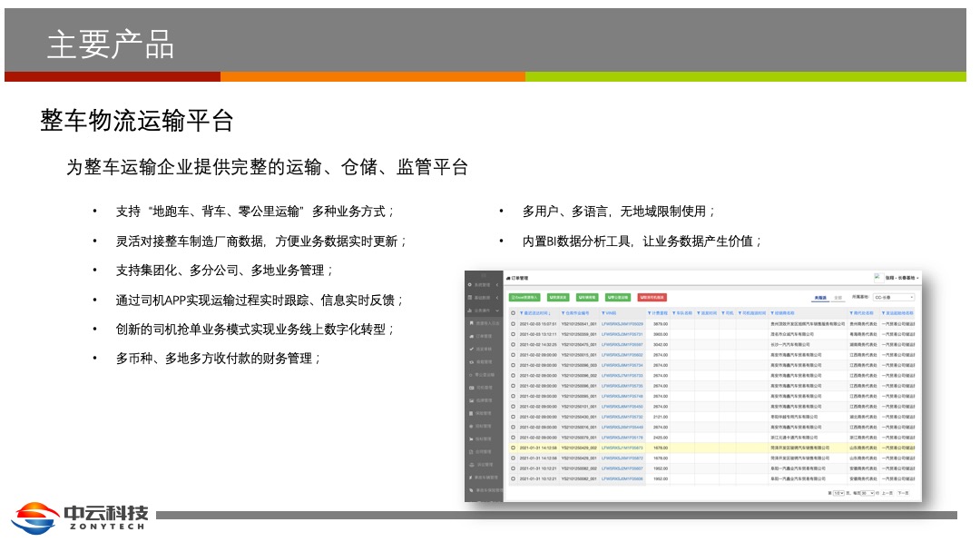Open the rows-per-page dropdown showing 30
Viewport: 980px width, 552px height.
pyautogui.click(x=868, y=492)
